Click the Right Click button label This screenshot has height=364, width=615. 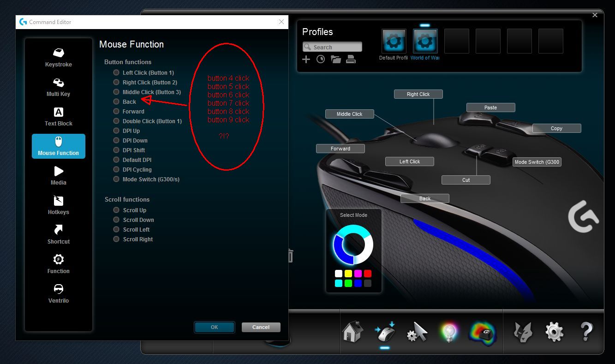[418, 94]
